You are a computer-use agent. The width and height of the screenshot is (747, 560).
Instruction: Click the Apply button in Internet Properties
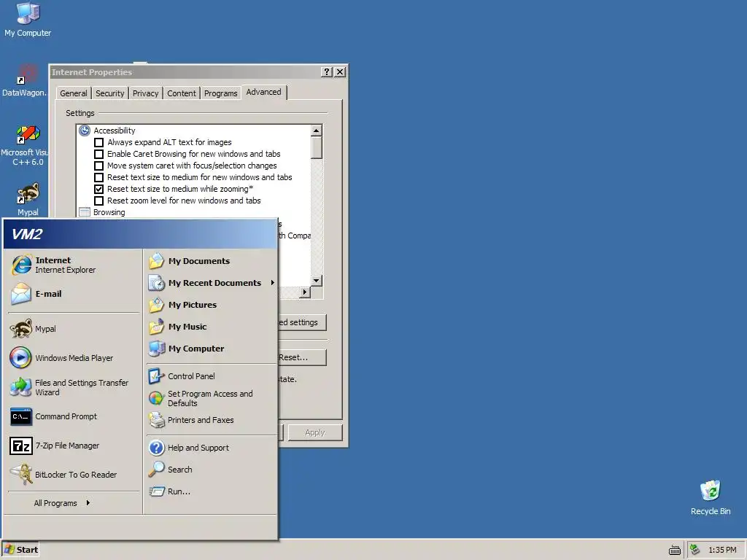(x=315, y=432)
